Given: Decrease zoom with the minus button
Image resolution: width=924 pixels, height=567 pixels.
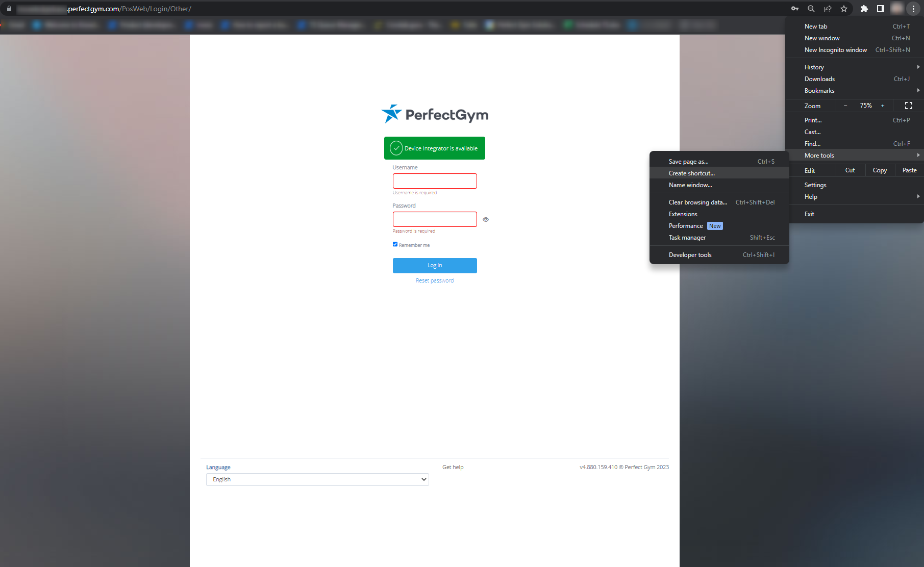Looking at the screenshot, I should (845, 106).
